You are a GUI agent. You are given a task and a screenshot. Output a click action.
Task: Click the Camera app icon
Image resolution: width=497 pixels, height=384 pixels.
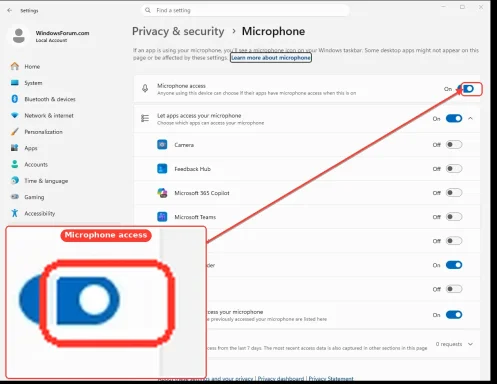[162, 145]
